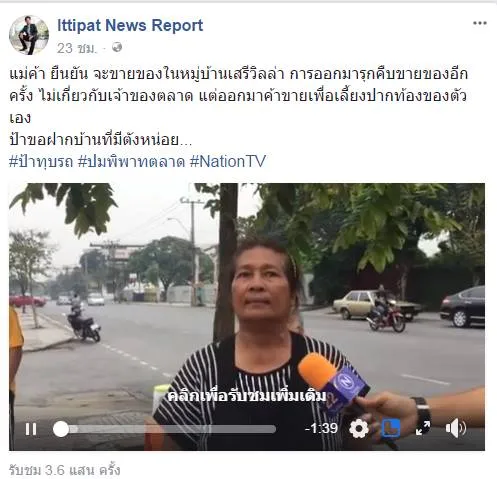
Task: Open the #NationTV hashtag
Action: click(228, 161)
